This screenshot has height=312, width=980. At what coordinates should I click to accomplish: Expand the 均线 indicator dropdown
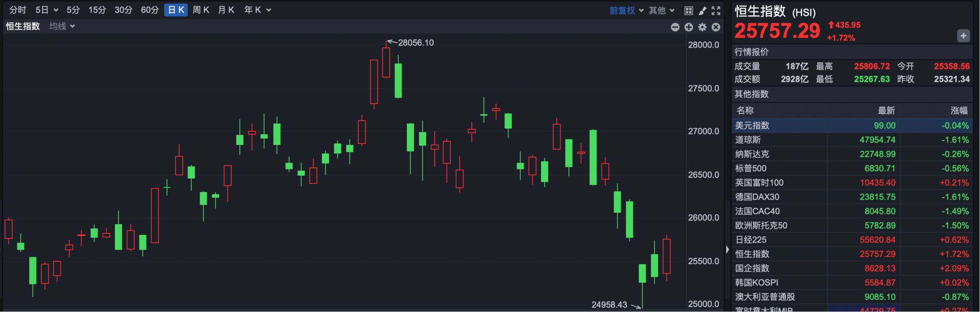(62, 26)
